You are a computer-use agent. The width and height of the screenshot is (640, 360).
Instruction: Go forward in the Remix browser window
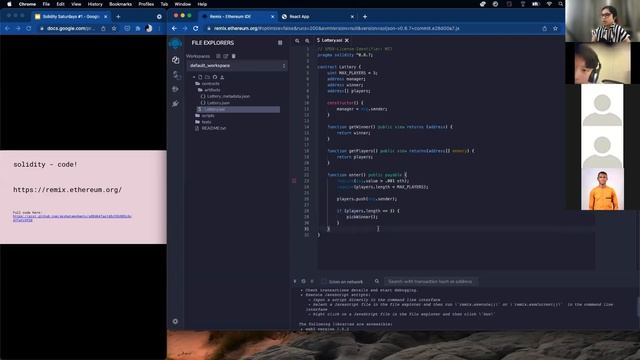[x=185, y=29]
